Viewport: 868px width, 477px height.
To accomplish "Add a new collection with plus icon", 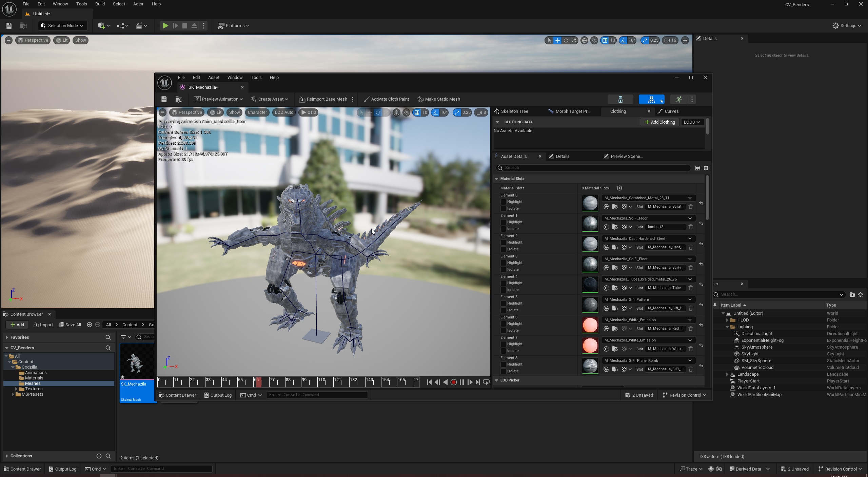I will point(99,456).
